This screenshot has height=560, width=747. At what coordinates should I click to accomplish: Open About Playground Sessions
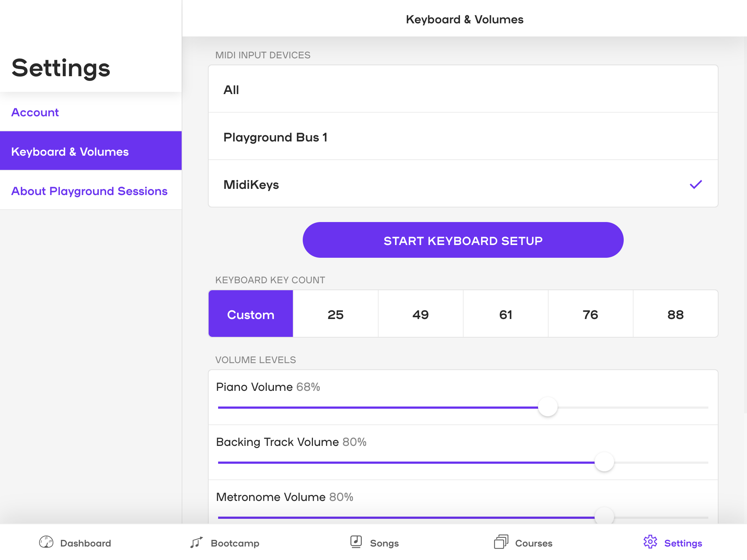[91, 190]
